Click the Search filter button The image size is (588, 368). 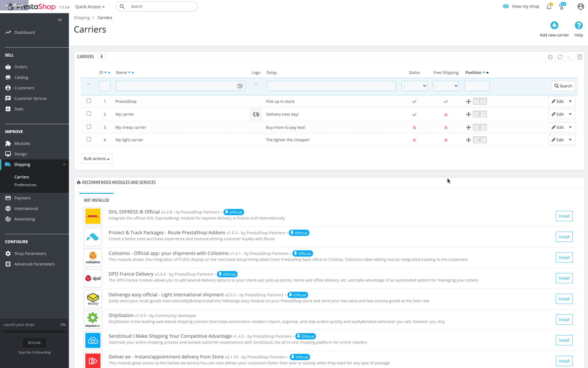[x=563, y=86]
